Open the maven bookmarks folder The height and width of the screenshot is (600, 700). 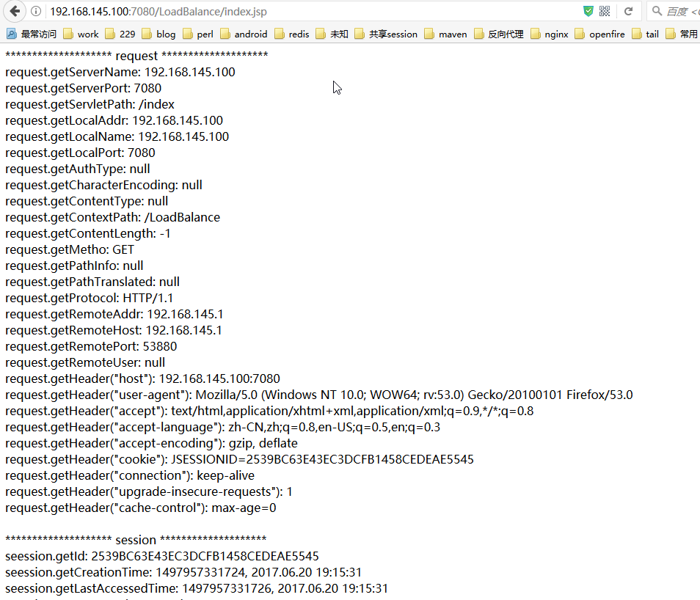click(x=445, y=34)
